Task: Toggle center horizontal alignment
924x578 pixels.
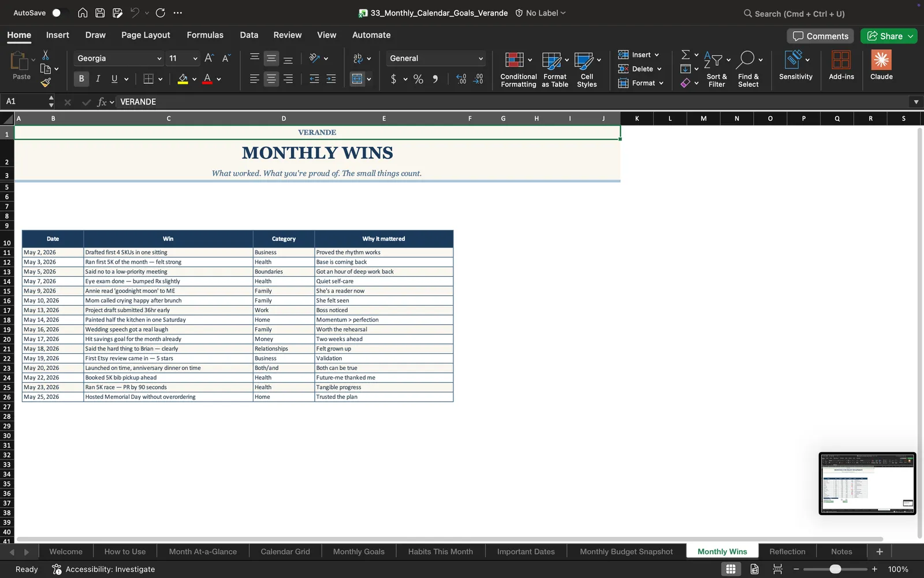Action: [x=271, y=79]
